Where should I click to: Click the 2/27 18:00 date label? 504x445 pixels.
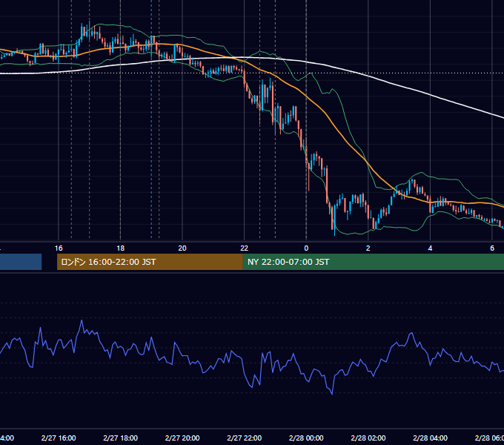[x=121, y=438]
